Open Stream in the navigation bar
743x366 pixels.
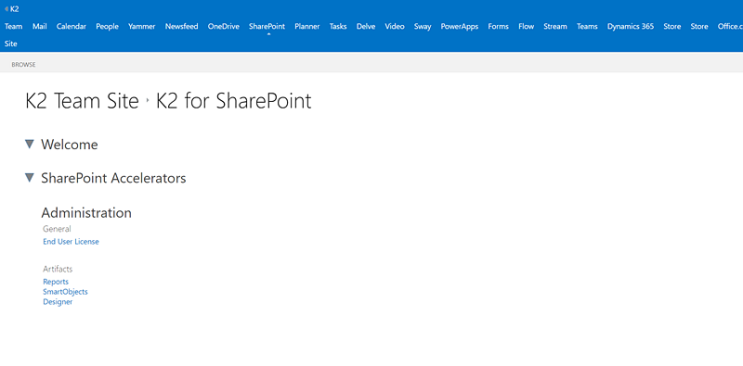pyautogui.click(x=555, y=27)
